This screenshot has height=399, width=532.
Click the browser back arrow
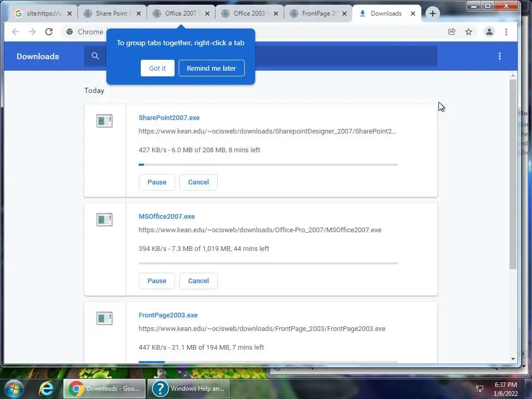pos(16,32)
